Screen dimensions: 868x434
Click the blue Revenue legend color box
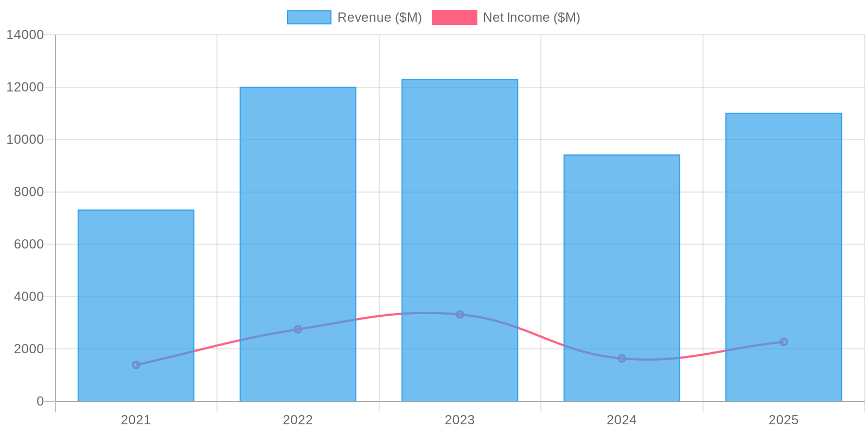tap(309, 17)
